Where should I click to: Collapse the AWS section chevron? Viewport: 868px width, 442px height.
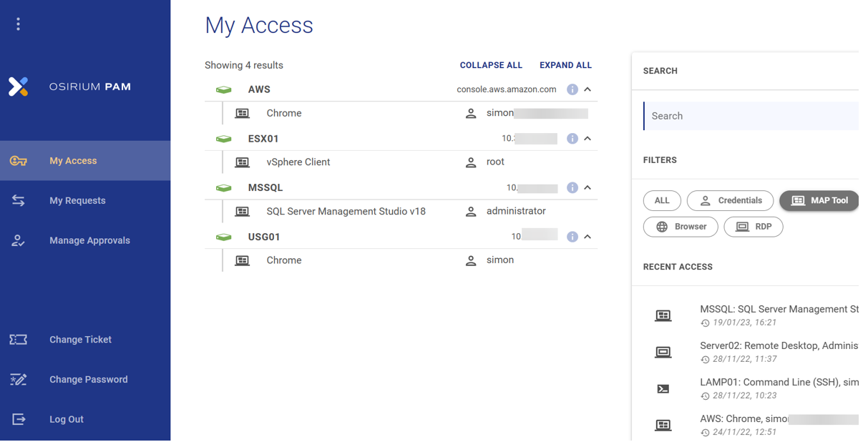pyautogui.click(x=587, y=89)
